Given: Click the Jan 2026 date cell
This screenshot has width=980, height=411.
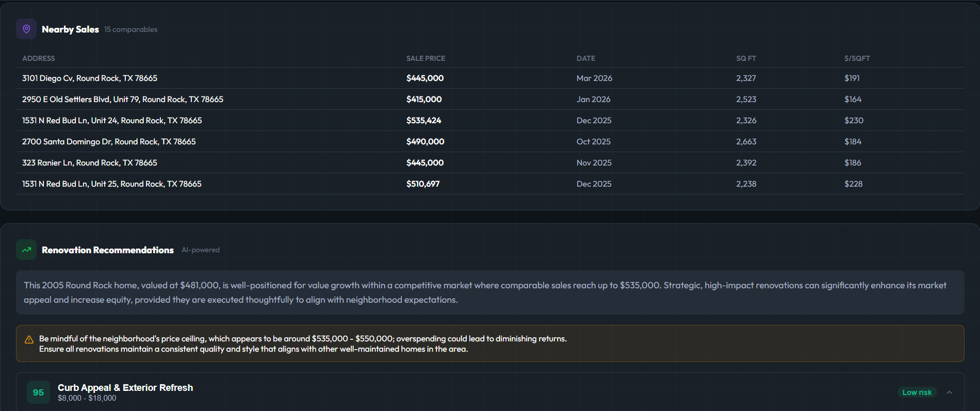Looking at the screenshot, I should pyautogui.click(x=593, y=99).
